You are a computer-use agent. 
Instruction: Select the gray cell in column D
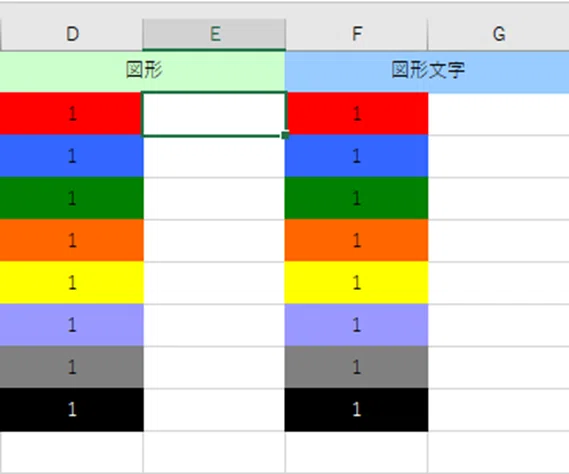click(x=71, y=367)
